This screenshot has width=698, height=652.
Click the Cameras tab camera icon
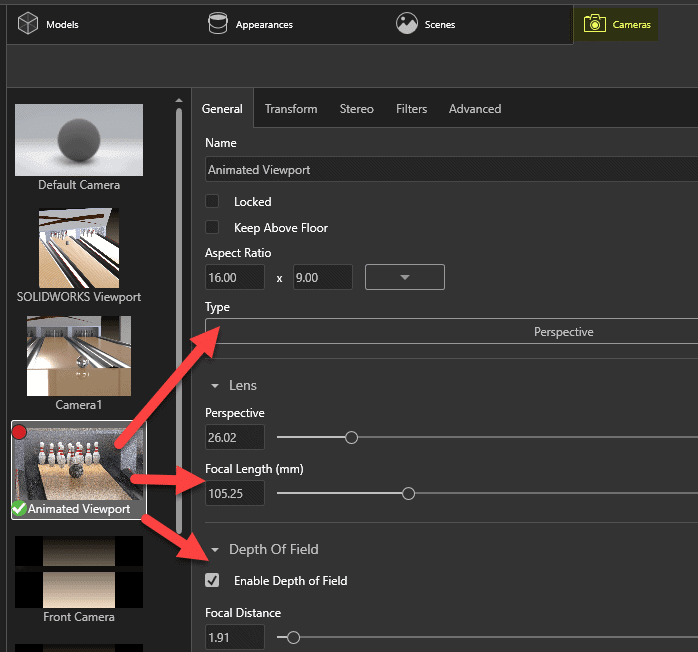(x=593, y=23)
